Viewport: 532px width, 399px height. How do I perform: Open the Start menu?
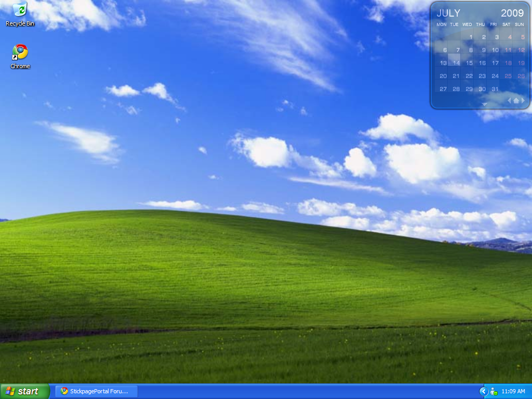pyautogui.click(x=25, y=391)
